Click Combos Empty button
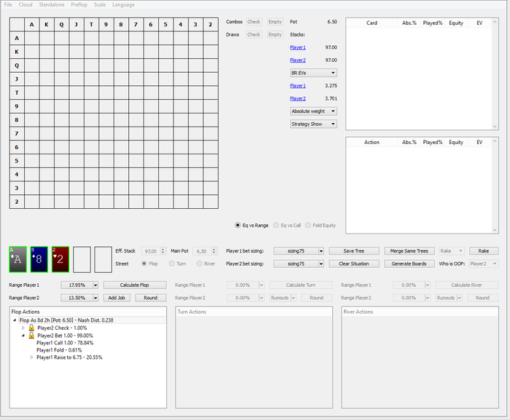This screenshot has width=510, height=420. (275, 22)
